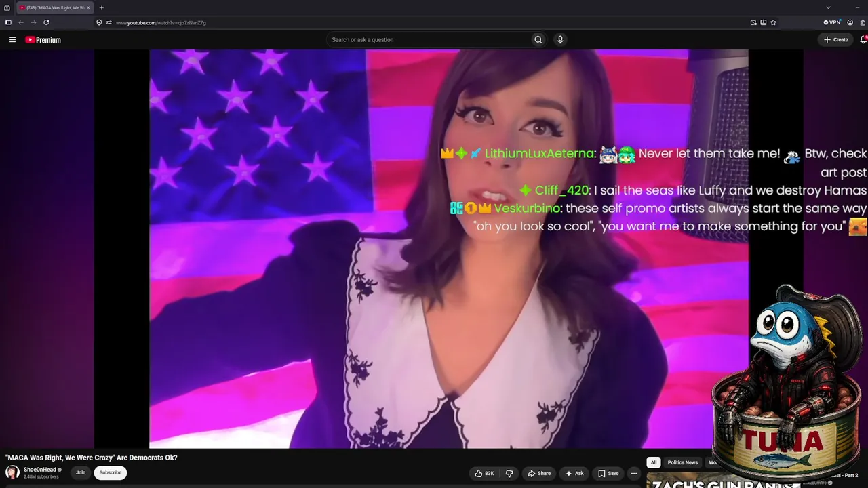Subscribe to ShoeOnHead channel
Image resolution: width=868 pixels, height=488 pixels.
click(x=111, y=472)
